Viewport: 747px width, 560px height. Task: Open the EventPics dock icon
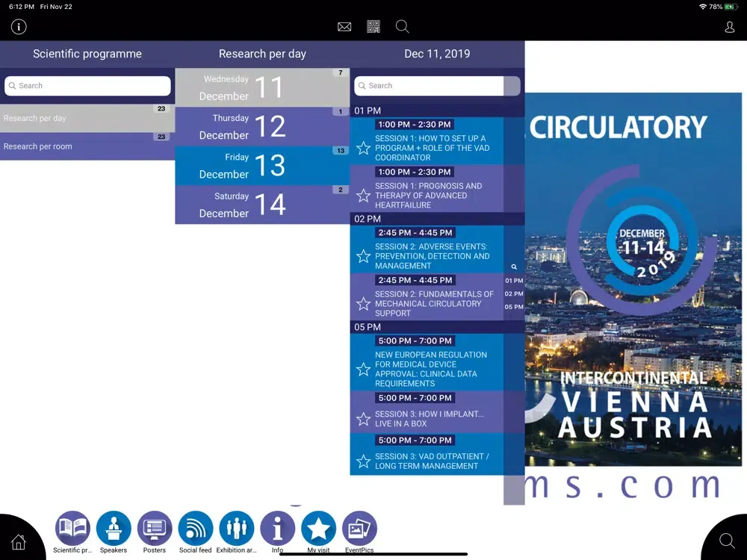[x=359, y=528]
